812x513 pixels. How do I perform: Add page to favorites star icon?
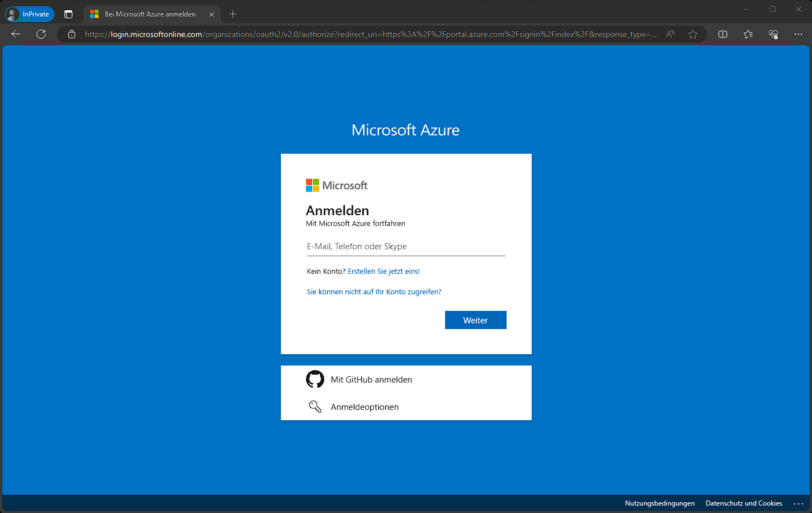693,34
